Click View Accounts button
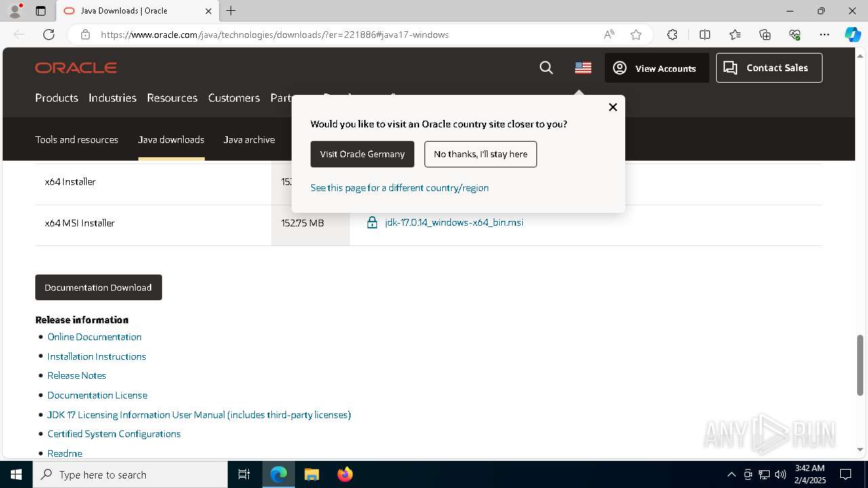 click(656, 68)
